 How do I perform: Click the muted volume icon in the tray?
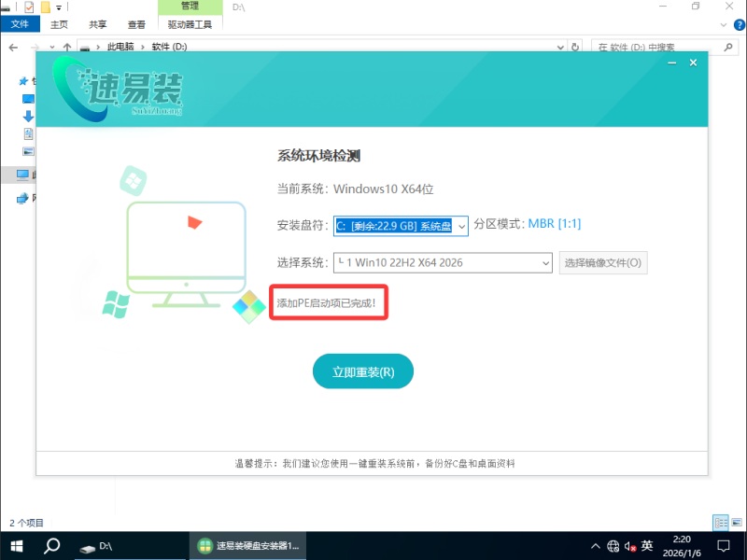tap(629, 546)
